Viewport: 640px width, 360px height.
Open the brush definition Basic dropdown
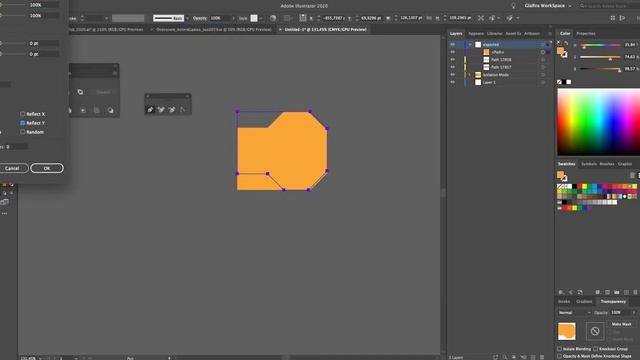pyautogui.click(x=187, y=18)
